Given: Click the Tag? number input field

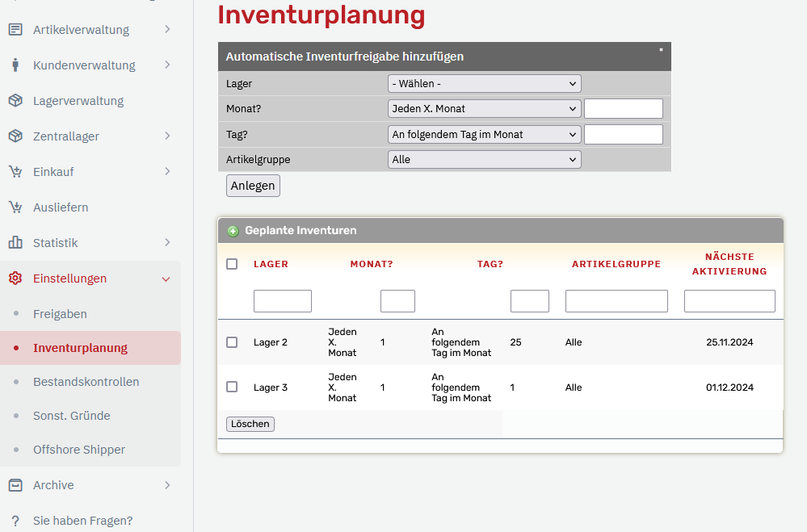Looking at the screenshot, I should tap(624, 134).
